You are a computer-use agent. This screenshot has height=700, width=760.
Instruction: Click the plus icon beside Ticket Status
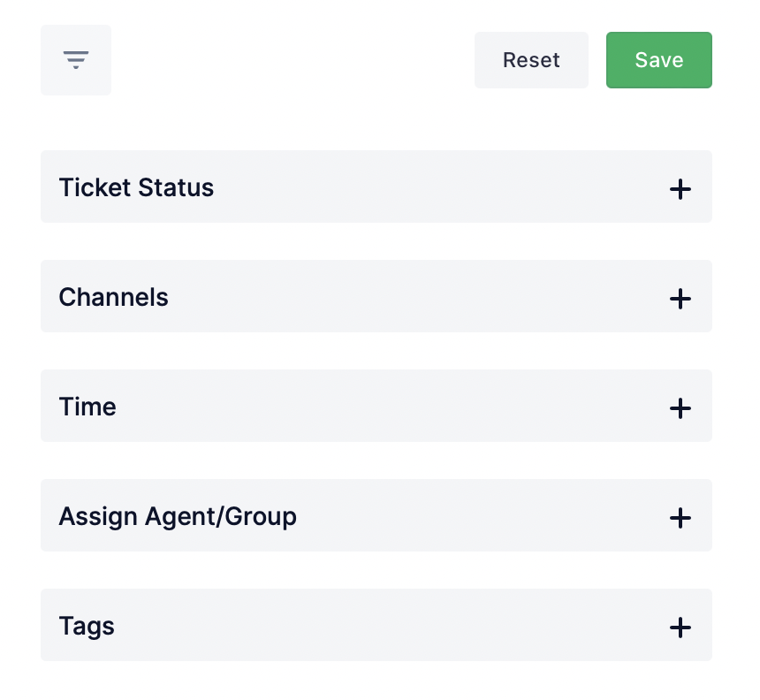pos(680,188)
